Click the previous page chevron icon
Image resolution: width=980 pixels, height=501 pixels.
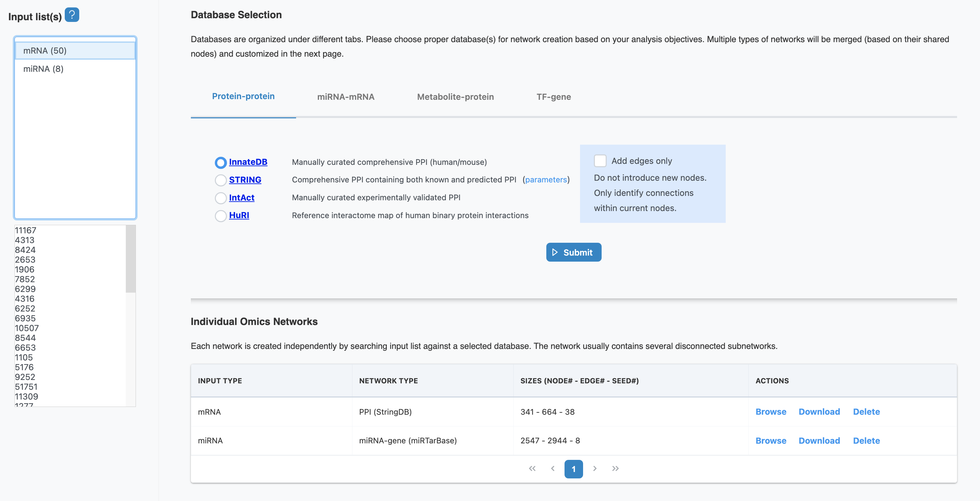(553, 469)
